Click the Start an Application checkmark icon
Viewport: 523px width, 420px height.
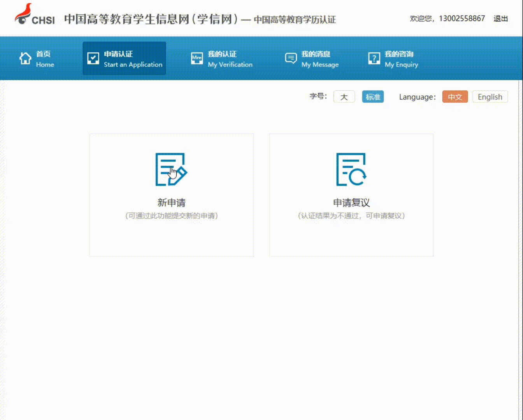[x=93, y=58]
